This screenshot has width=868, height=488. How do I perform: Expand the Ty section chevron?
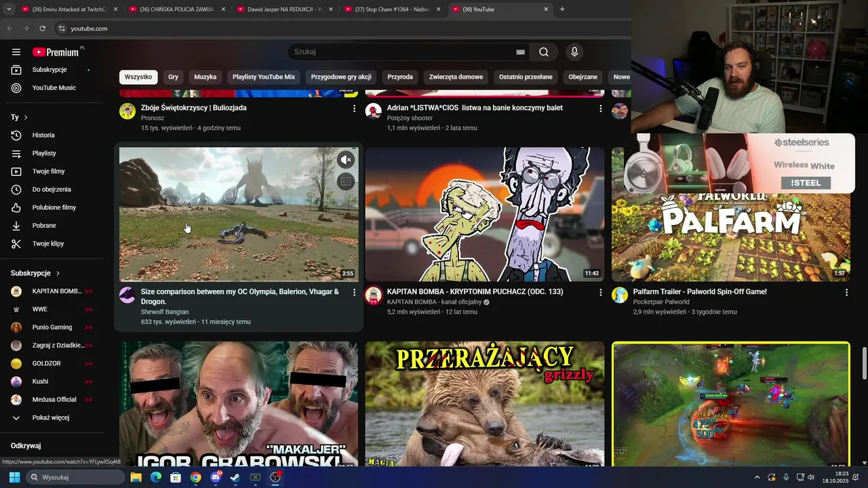(x=26, y=117)
